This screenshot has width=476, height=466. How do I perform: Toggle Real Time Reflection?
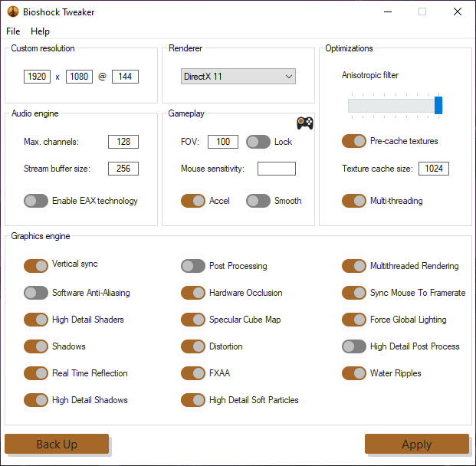click(36, 373)
